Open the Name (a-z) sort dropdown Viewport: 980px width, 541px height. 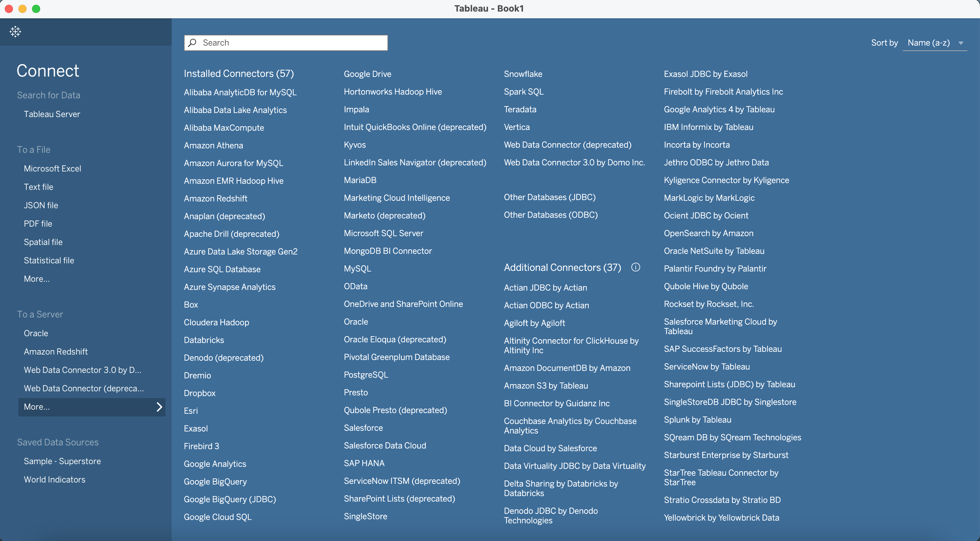click(935, 43)
